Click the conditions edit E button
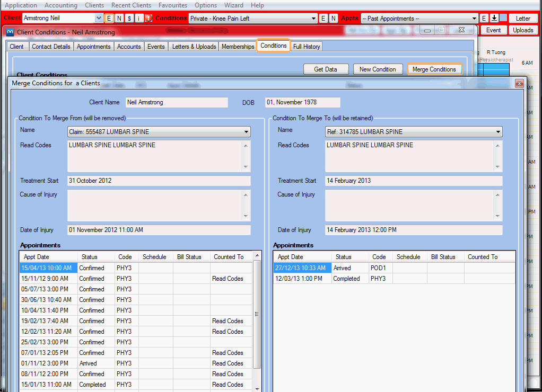Screen dimensions: 542x392 click(x=323, y=19)
